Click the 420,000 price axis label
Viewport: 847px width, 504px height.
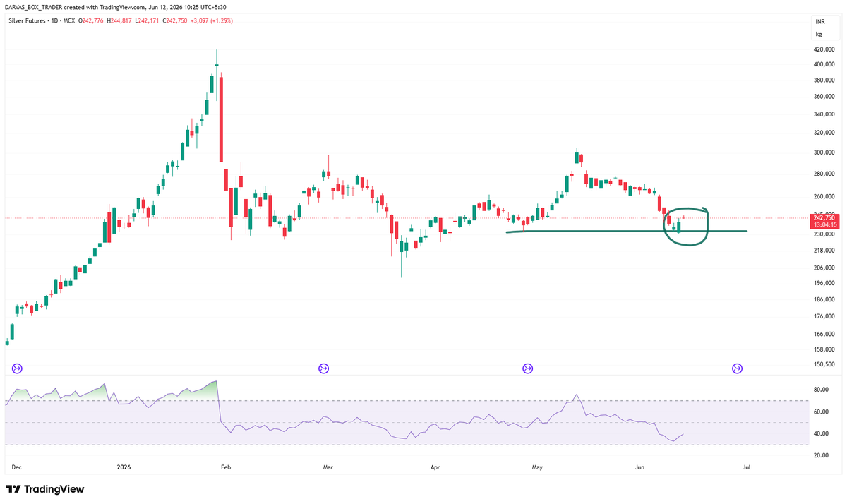click(825, 50)
